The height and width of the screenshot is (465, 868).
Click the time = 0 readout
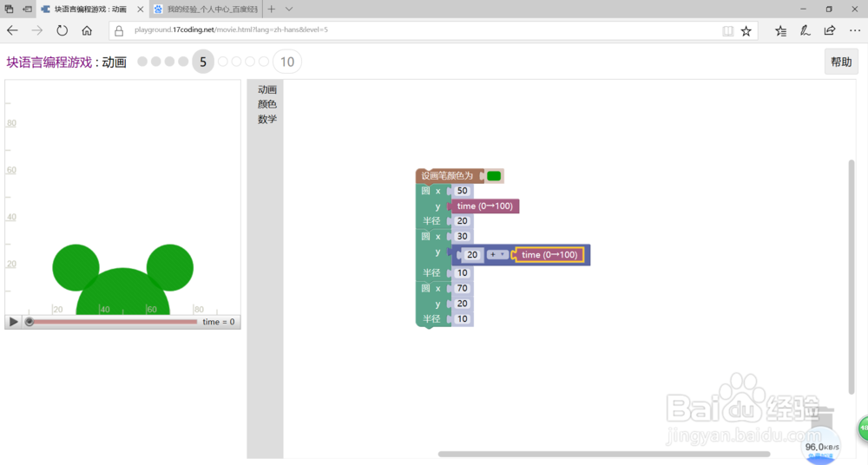tap(218, 322)
